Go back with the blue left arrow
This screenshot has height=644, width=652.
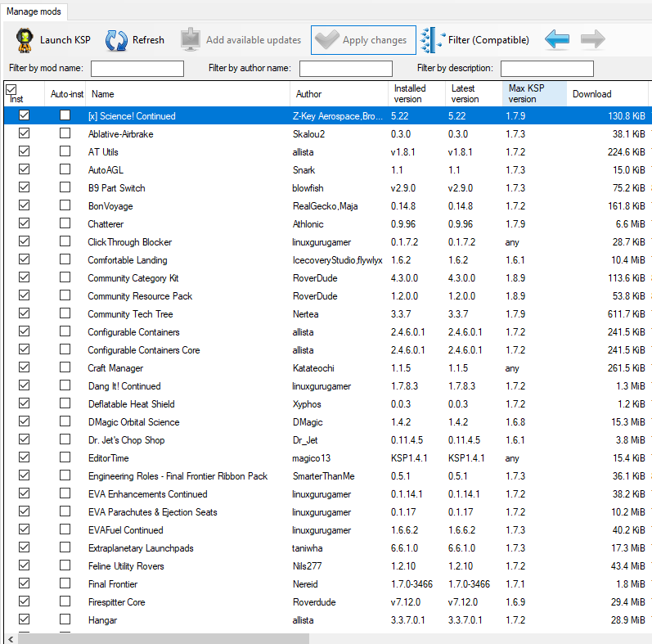tap(557, 40)
